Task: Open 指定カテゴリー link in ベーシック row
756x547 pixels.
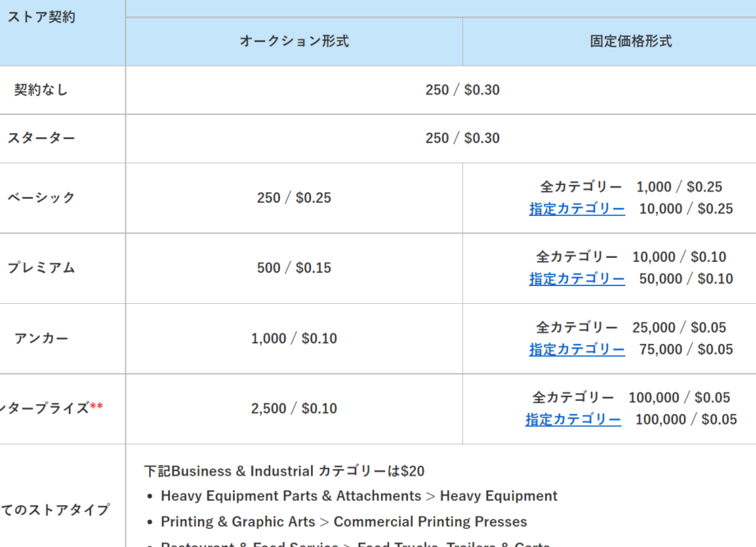Action: coord(576,209)
